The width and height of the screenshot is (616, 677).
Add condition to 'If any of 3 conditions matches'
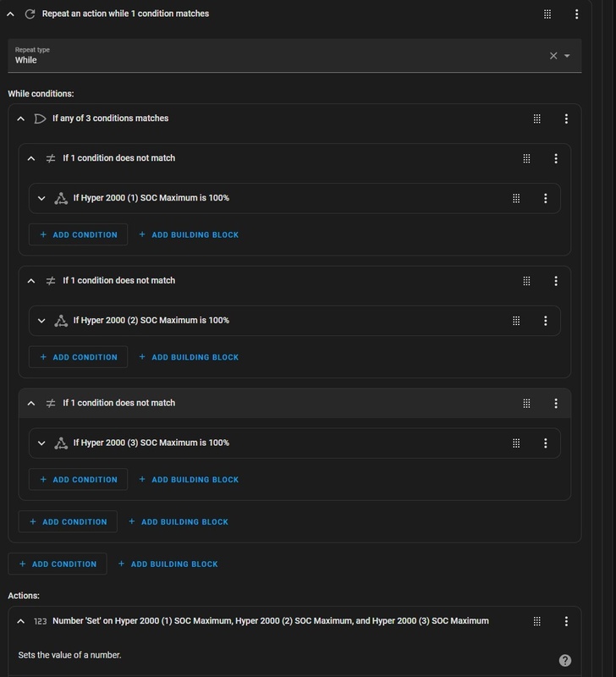pos(68,521)
